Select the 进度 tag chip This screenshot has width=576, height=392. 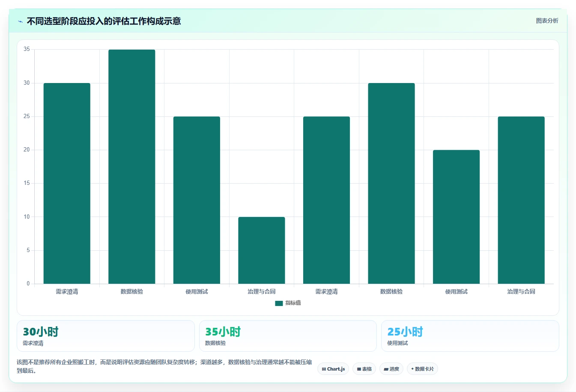click(x=391, y=369)
